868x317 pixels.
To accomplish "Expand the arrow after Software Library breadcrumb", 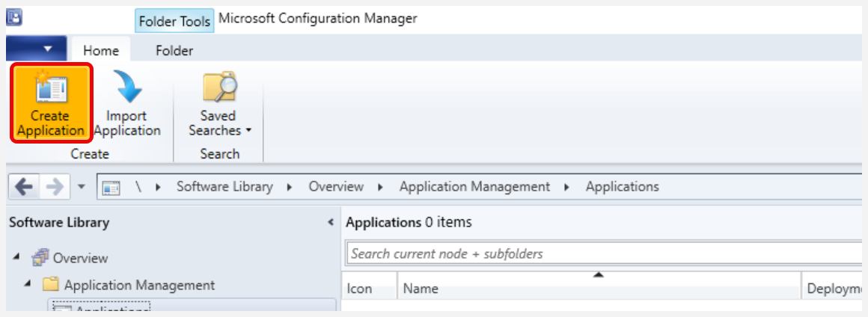I will click(x=290, y=187).
